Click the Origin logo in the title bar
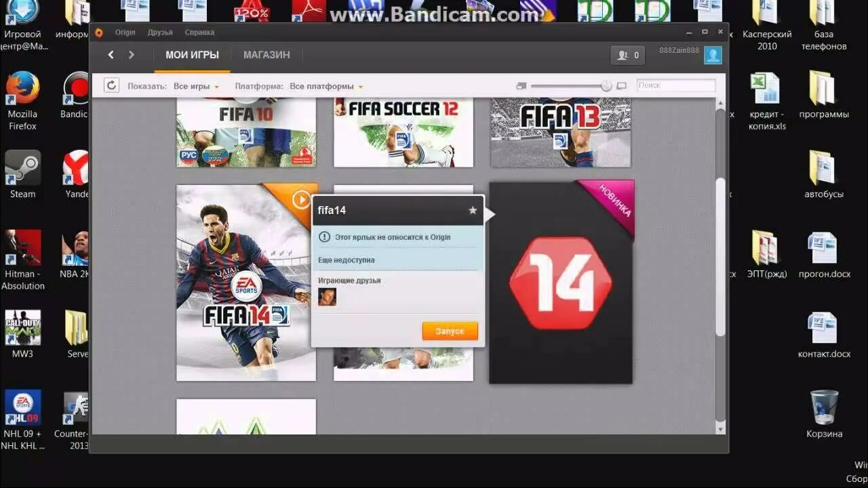Image resolution: width=868 pixels, height=488 pixels. [99, 33]
